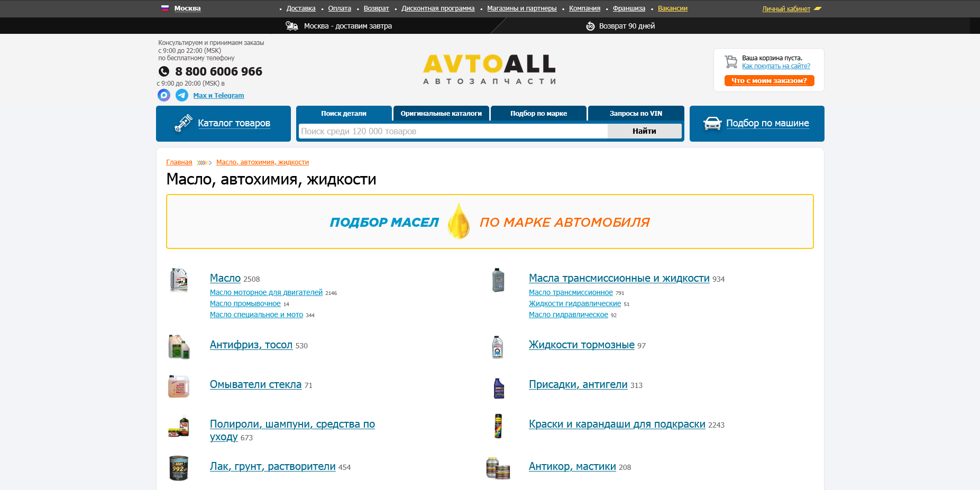Viewport: 980px width, 490px height.
Task: Click the Подбор масел по марке banner
Action: [490, 221]
